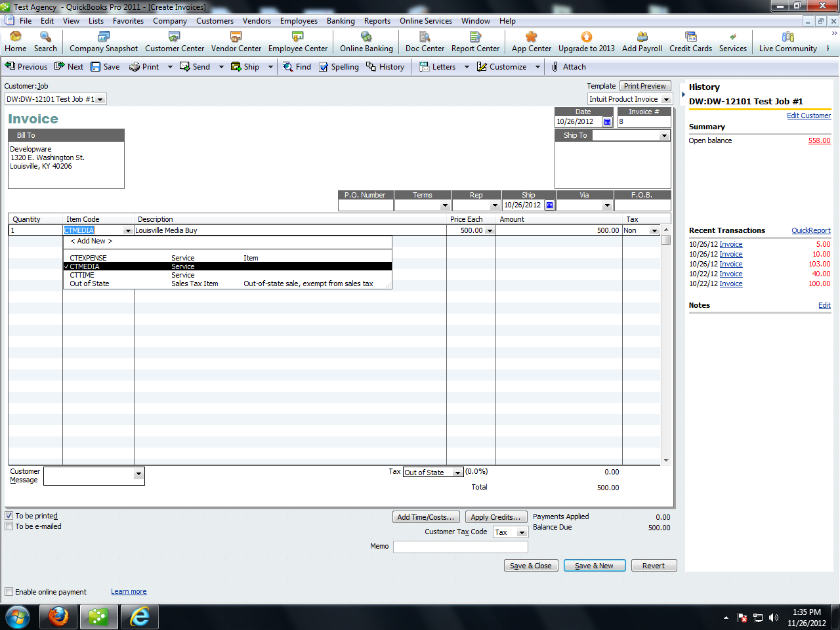
Task: Open the Customer Center
Action: coord(175,42)
